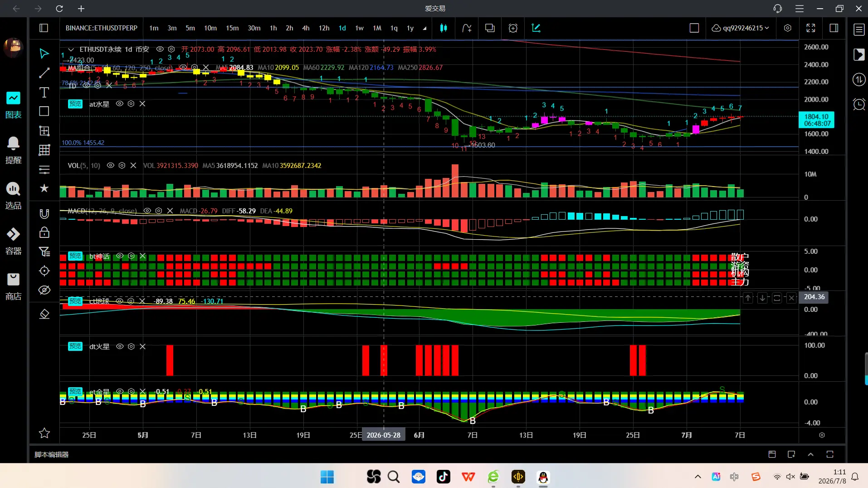Collapse the ETHUSDT永续 legend chevron
868x488 pixels.
(71, 49)
